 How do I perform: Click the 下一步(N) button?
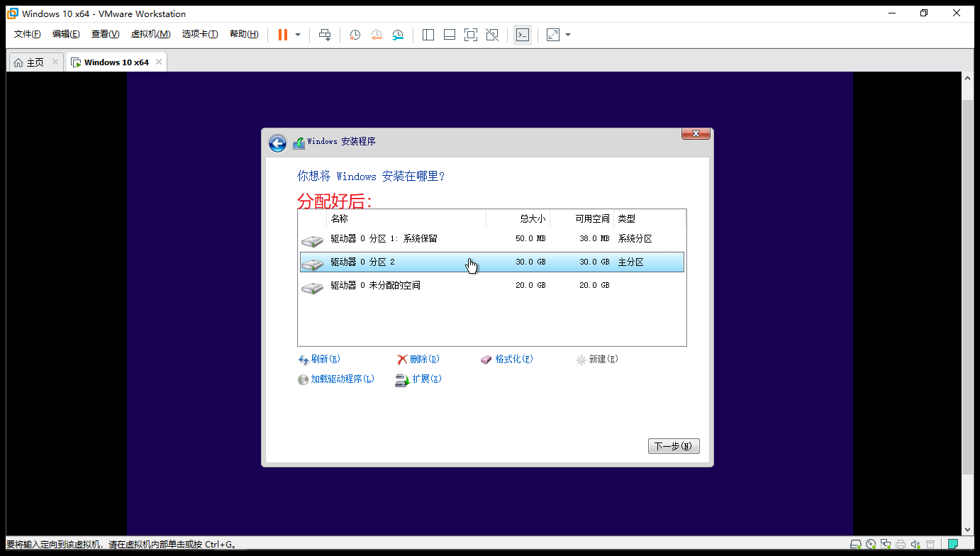click(x=674, y=446)
